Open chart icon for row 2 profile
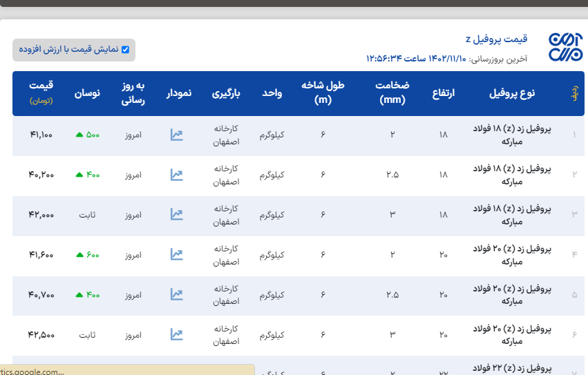 click(176, 175)
